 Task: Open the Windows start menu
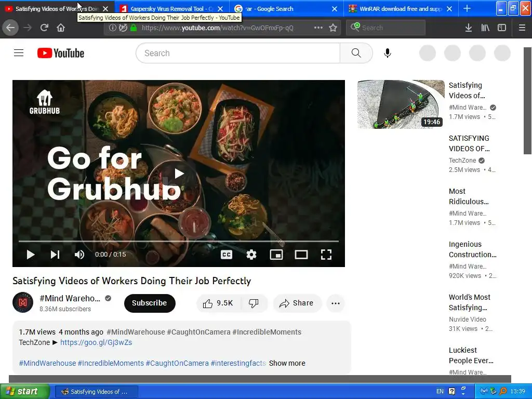click(24, 392)
